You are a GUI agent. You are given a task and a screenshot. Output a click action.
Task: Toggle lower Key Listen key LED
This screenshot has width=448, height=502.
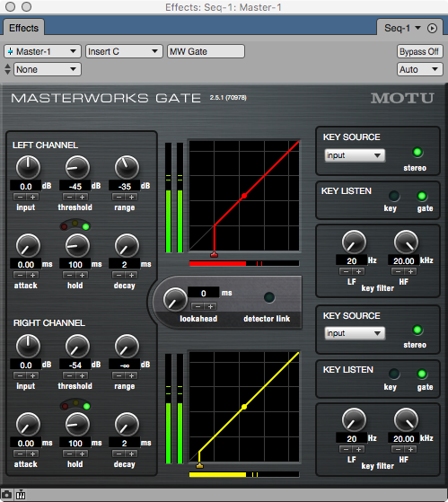click(x=394, y=374)
